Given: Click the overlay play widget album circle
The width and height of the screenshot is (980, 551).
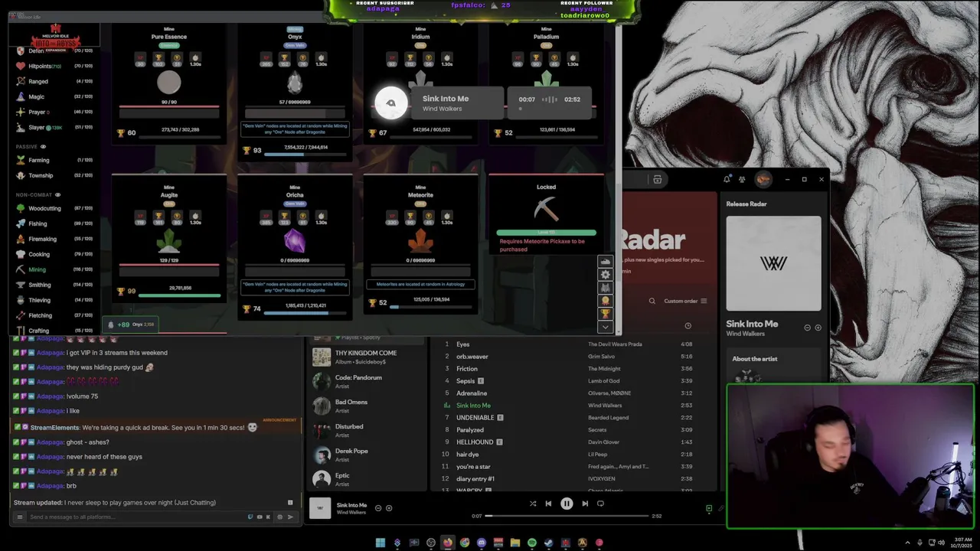Looking at the screenshot, I should tap(391, 103).
